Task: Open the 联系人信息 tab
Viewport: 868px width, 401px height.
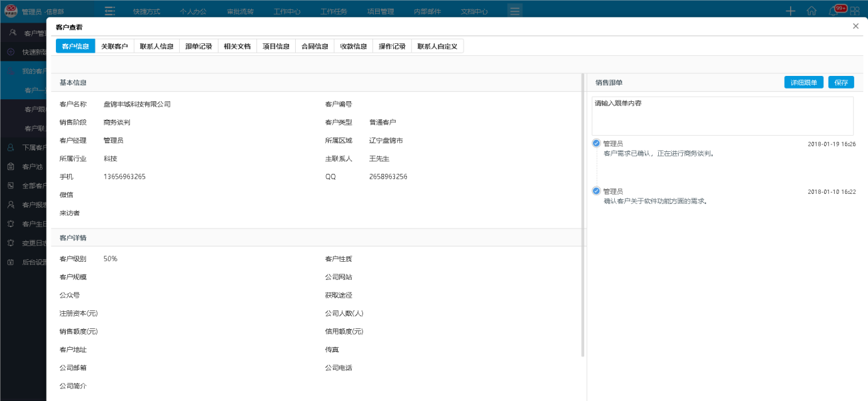Action: [x=157, y=47]
